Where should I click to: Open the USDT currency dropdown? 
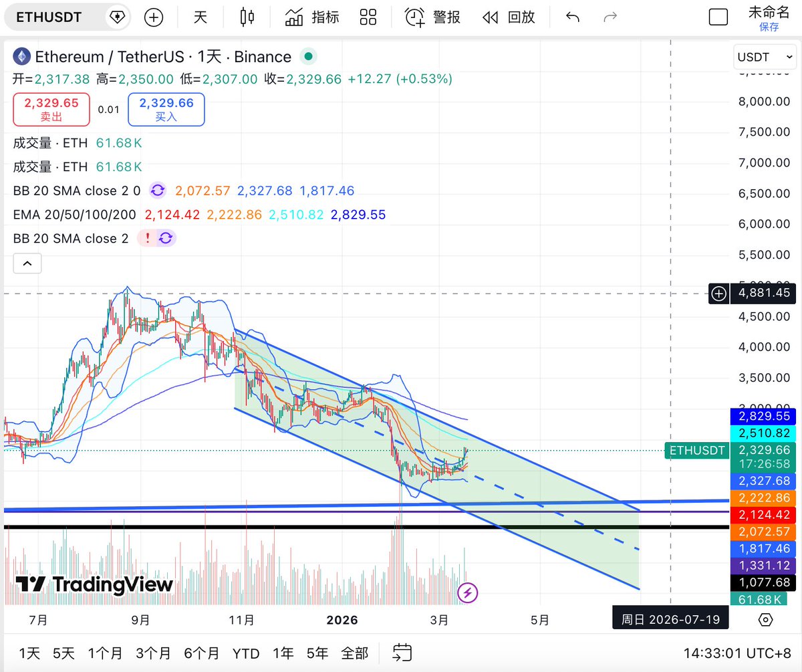pyautogui.click(x=765, y=58)
